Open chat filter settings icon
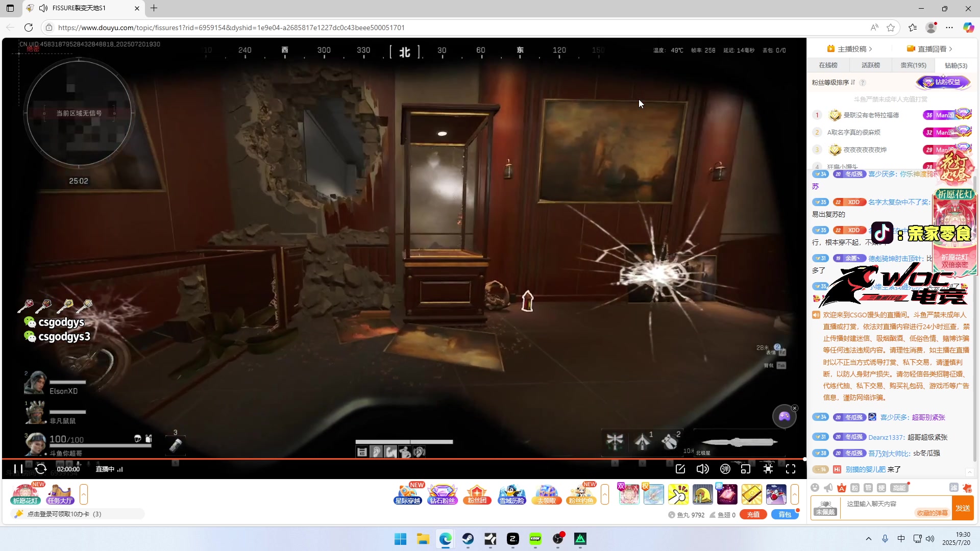 953,488
